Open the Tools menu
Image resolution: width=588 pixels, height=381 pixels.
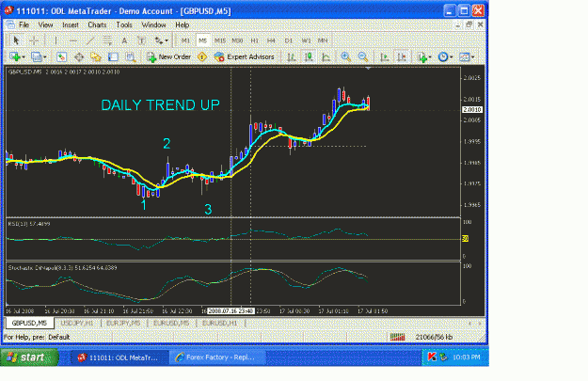(124, 25)
